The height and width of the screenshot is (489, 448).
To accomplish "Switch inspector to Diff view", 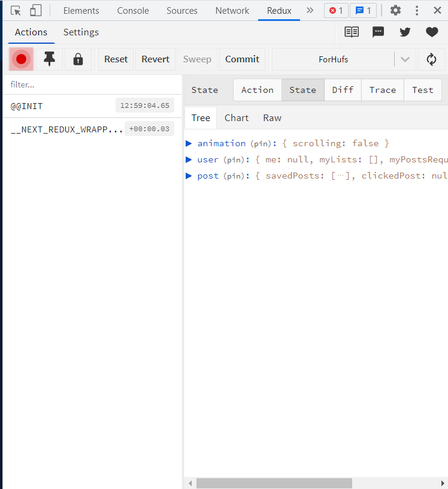I will pyautogui.click(x=343, y=90).
